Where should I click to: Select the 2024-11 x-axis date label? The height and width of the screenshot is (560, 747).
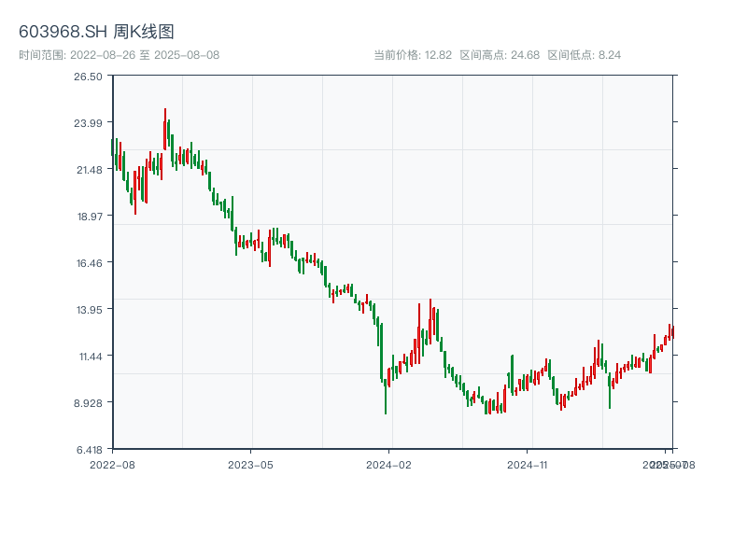coord(528,464)
